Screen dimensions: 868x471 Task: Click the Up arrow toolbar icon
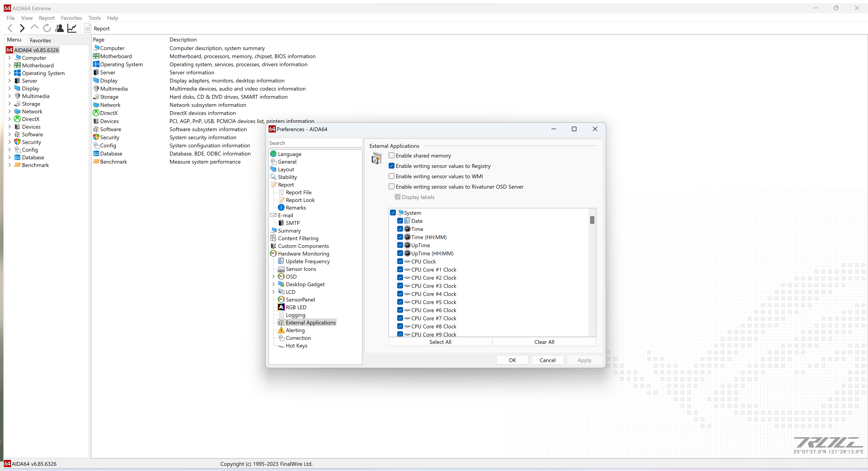click(34, 28)
